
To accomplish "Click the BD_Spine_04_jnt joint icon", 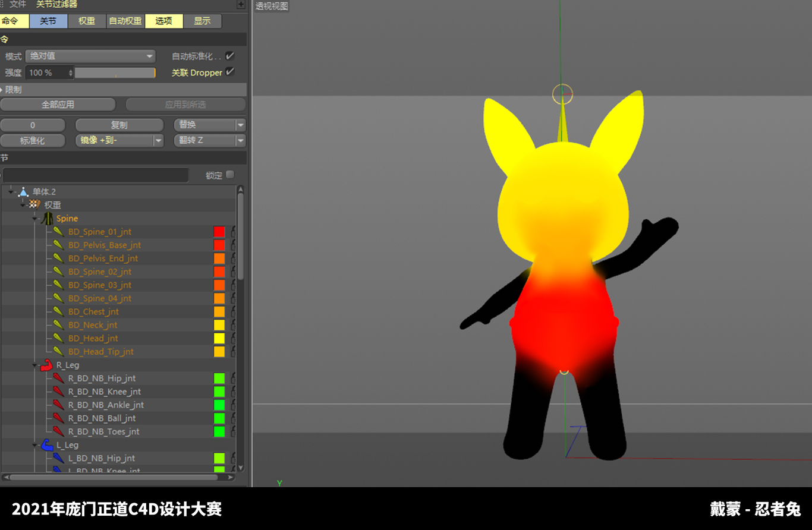I will 58,298.
